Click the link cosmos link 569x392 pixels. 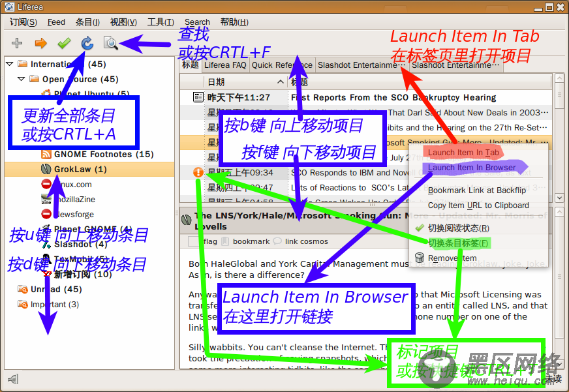[306, 241]
